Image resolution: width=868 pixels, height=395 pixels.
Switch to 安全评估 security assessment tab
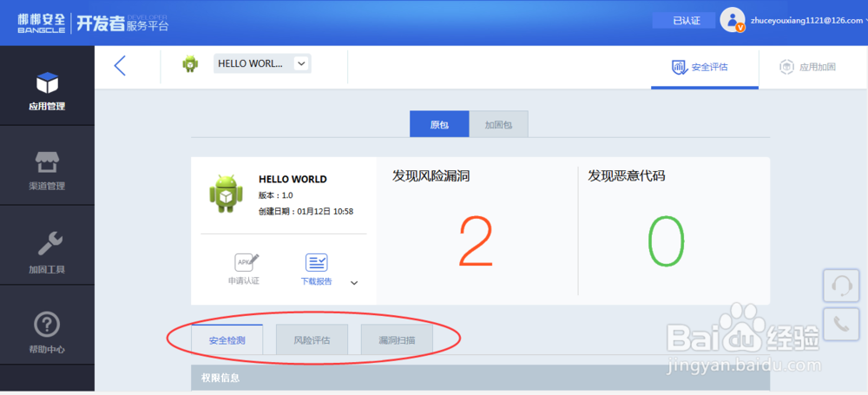(705, 67)
